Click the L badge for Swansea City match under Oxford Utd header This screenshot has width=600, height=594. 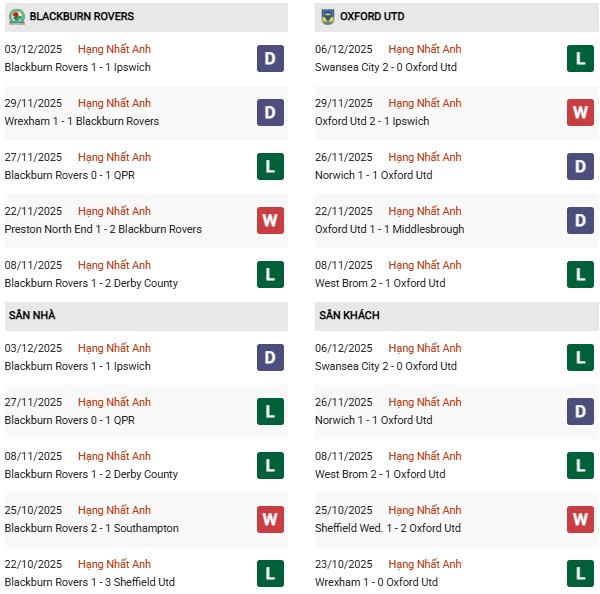click(580, 58)
